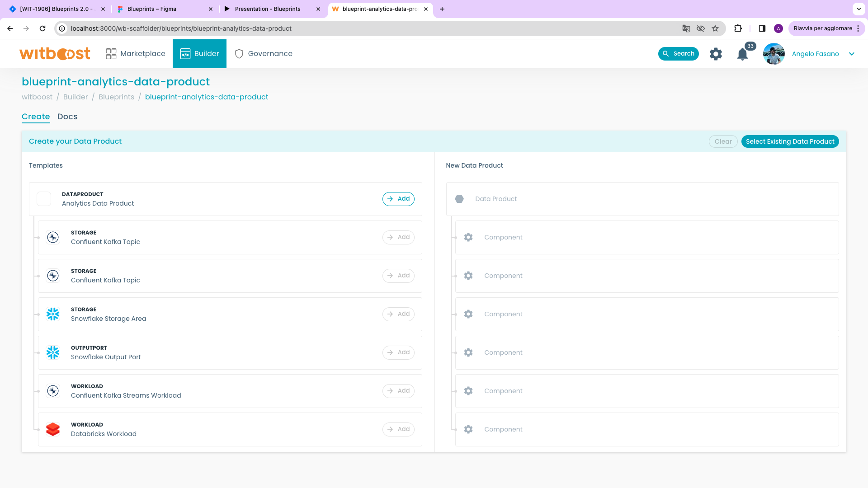Bookmark page with star icon

pyautogui.click(x=715, y=28)
